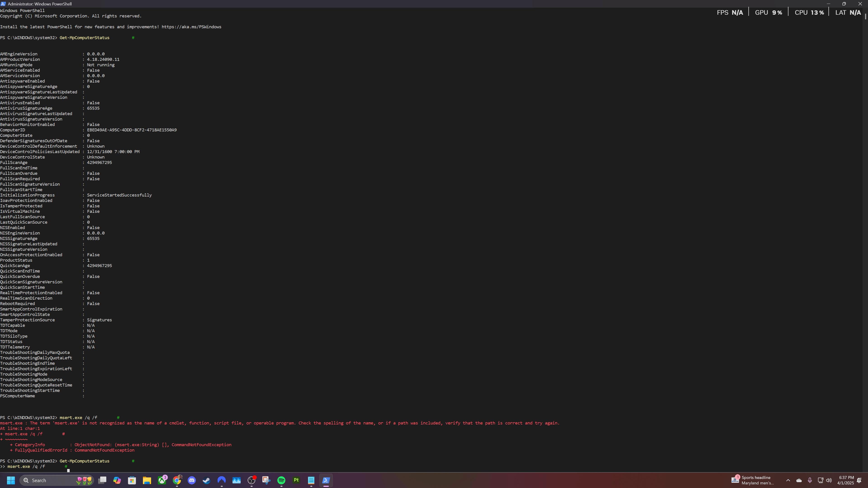The height and width of the screenshot is (488, 868).
Task: Open Task View from the taskbar
Action: pos(102,480)
